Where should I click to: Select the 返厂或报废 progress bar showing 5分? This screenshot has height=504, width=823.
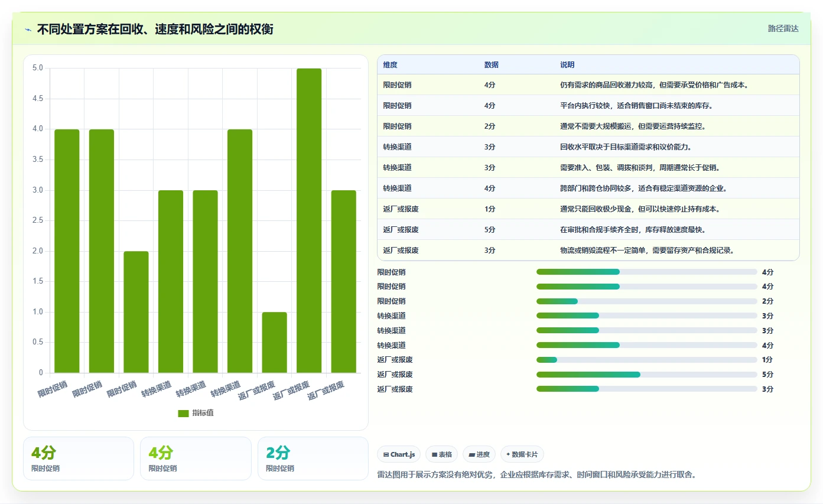click(x=647, y=375)
